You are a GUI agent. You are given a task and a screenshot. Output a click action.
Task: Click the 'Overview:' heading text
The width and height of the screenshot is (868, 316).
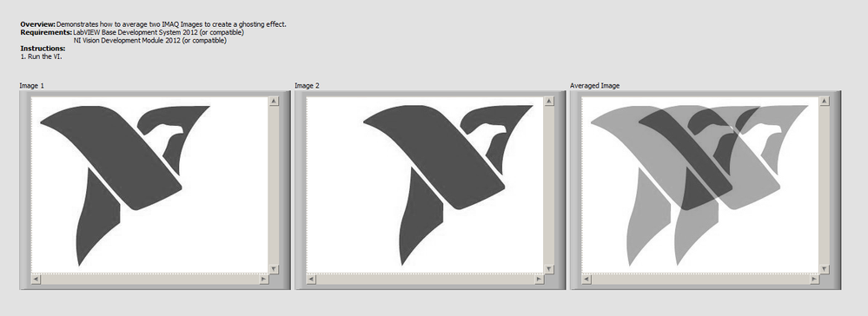pos(38,24)
